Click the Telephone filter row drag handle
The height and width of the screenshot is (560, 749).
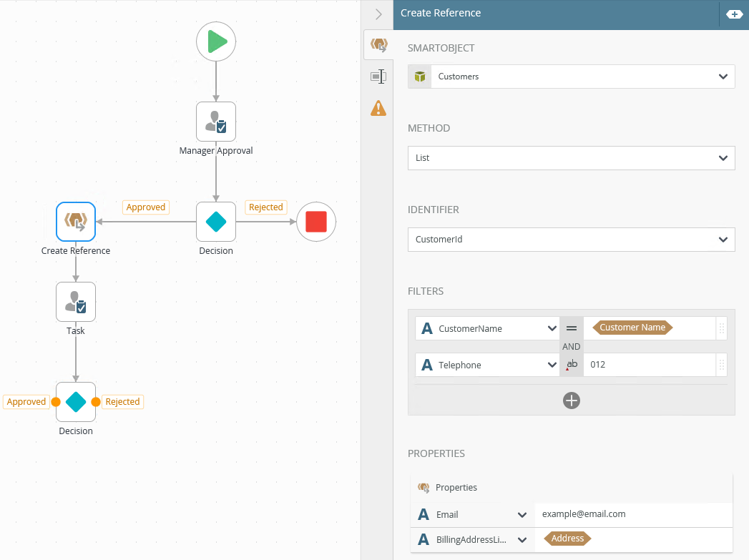[x=721, y=365]
